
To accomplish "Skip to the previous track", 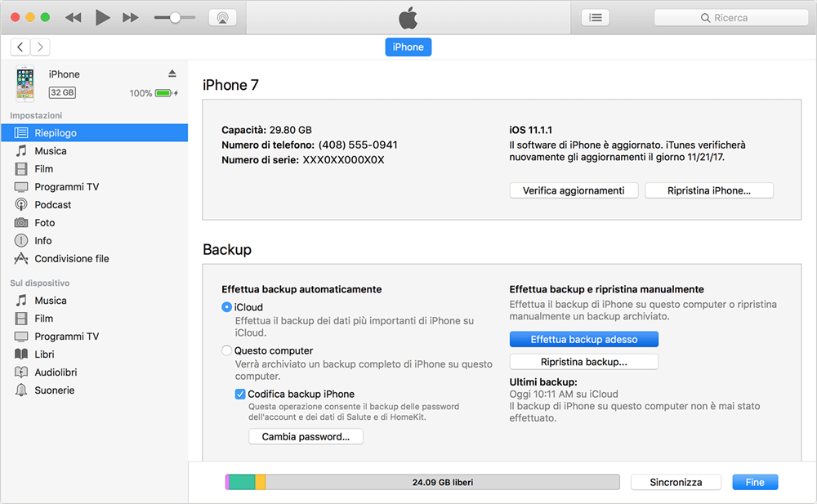I will 73,17.
